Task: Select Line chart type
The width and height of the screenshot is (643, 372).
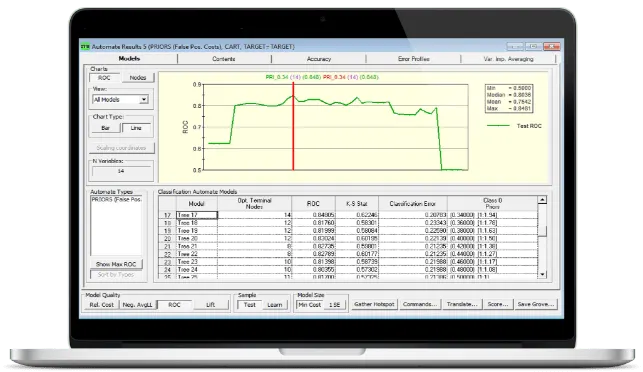Action: click(136, 128)
